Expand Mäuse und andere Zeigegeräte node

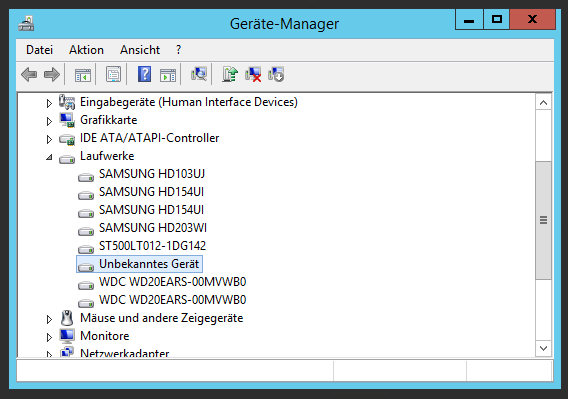49,319
